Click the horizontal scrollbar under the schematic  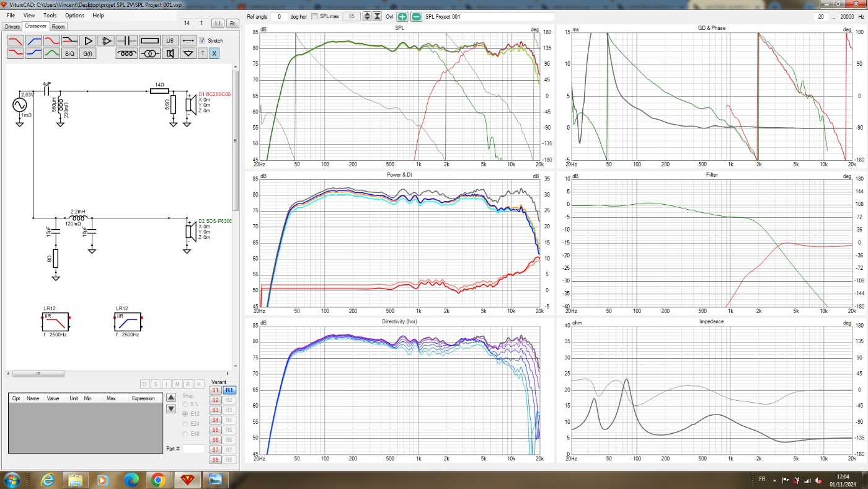[x=37, y=374]
